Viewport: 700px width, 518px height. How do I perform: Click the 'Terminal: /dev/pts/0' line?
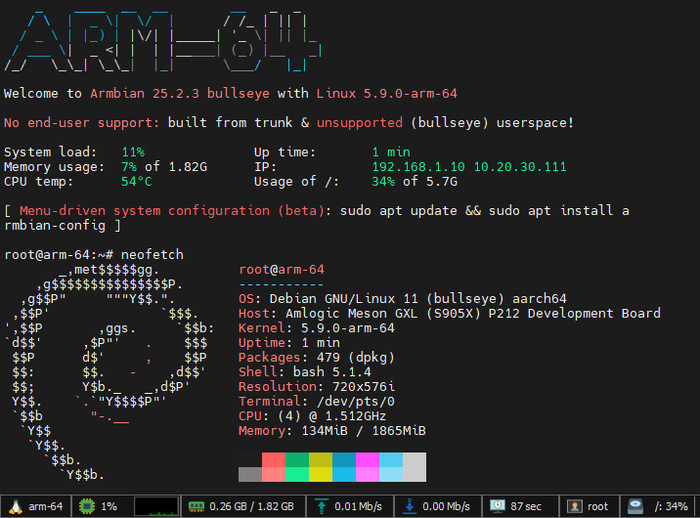tap(317, 401)
